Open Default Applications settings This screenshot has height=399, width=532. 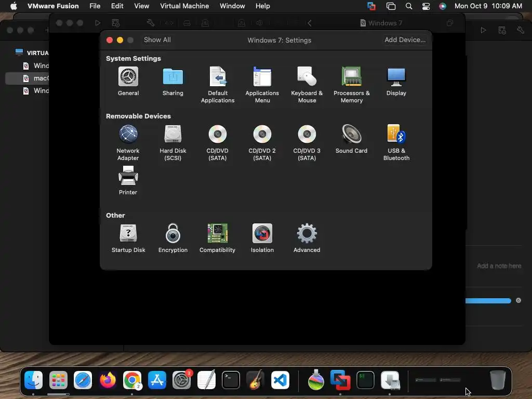tap(218, 85)
